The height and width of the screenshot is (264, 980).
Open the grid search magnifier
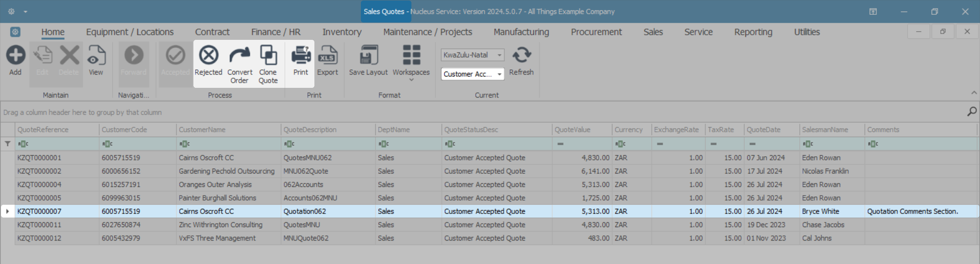point(972,111)
